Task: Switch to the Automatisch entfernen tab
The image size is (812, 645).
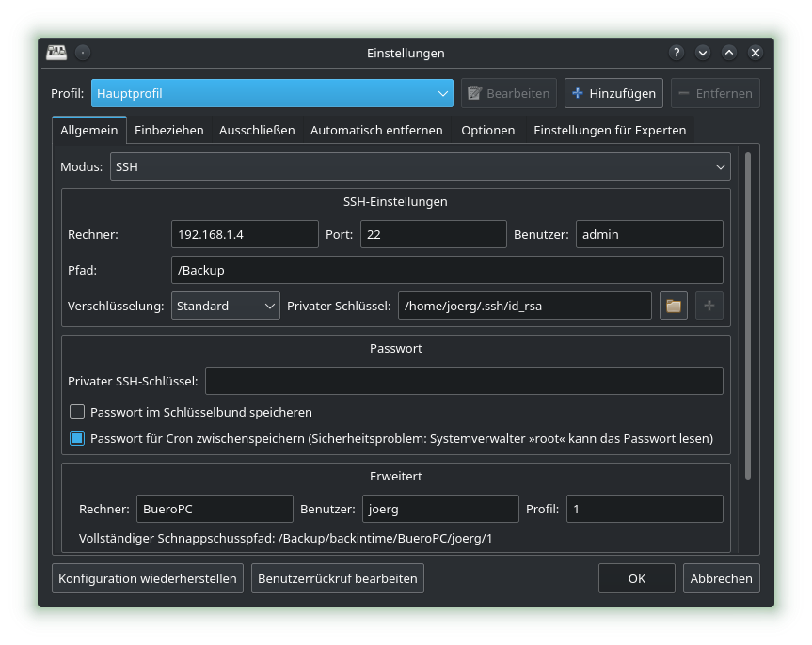Action: (x=376, y=130)
